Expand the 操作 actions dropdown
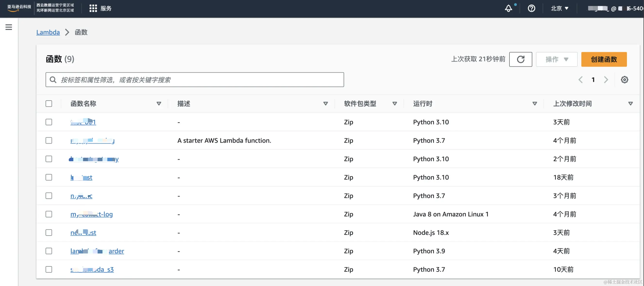644x286 pixels. (557, 59)
